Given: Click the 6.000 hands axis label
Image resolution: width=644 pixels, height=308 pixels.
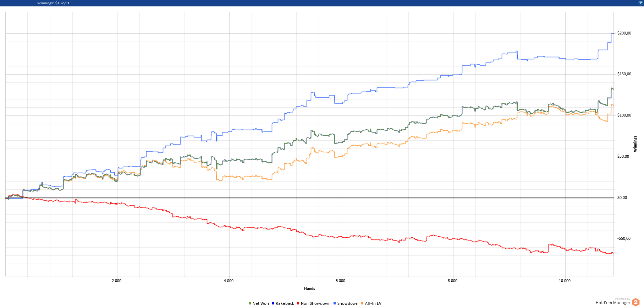Looking at the screenshot, I should [341, 281].
